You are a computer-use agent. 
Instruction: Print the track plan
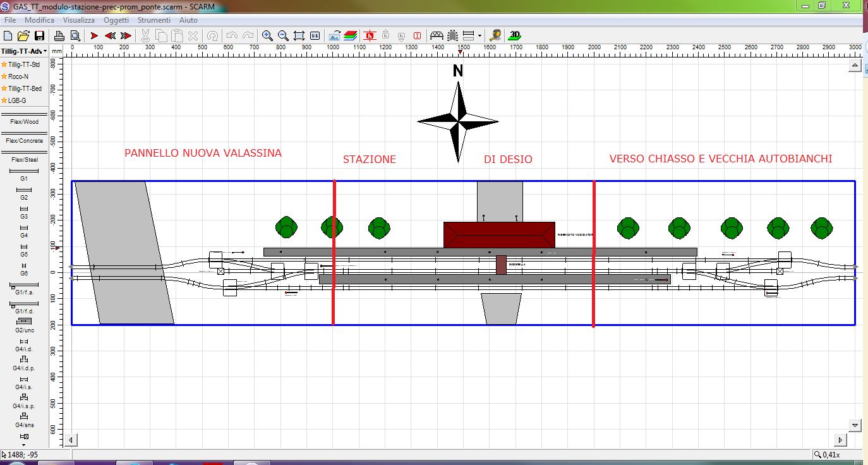click(59, 35)
